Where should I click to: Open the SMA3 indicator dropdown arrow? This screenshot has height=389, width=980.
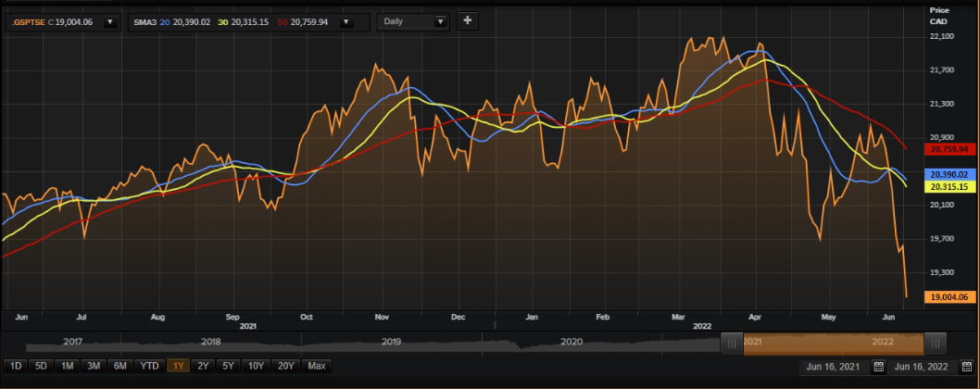point(345,22)
